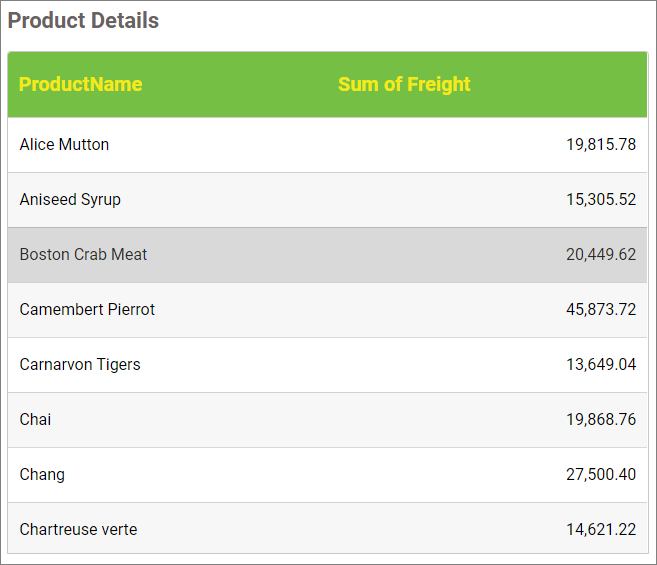Click the freight value 27,500.40
Image resolution: width=657 pixels, height=565 pixels.
[x=600, y=475]
